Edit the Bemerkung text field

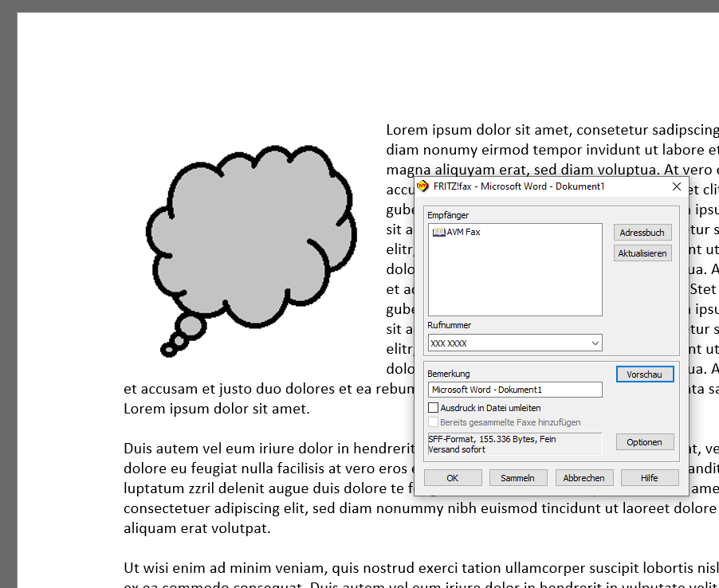[x=514, y=390]
